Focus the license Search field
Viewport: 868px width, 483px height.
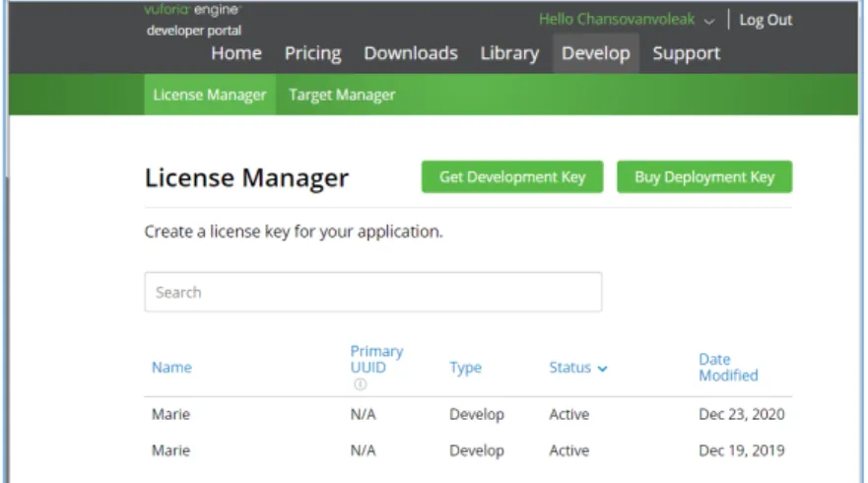(x=373, y=292)
